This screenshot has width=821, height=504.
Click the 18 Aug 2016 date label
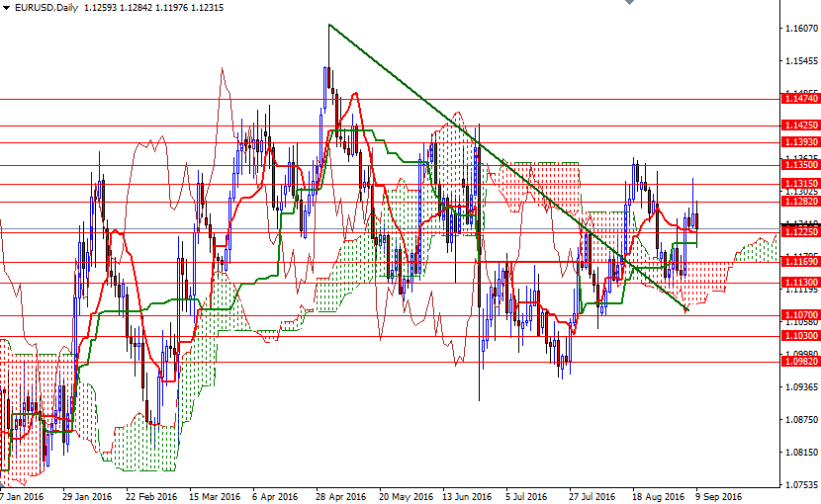point(658,496)
